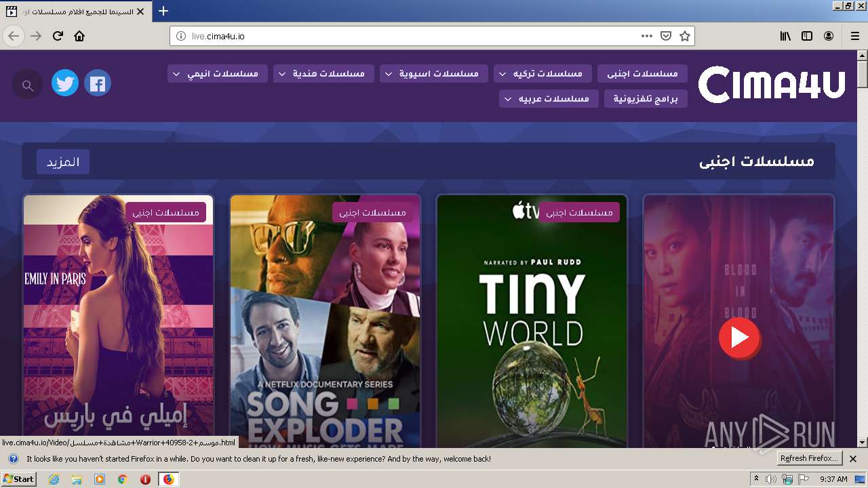868x488 pixels.
Task: Open Firefox account icon
Action: point(829,36)
